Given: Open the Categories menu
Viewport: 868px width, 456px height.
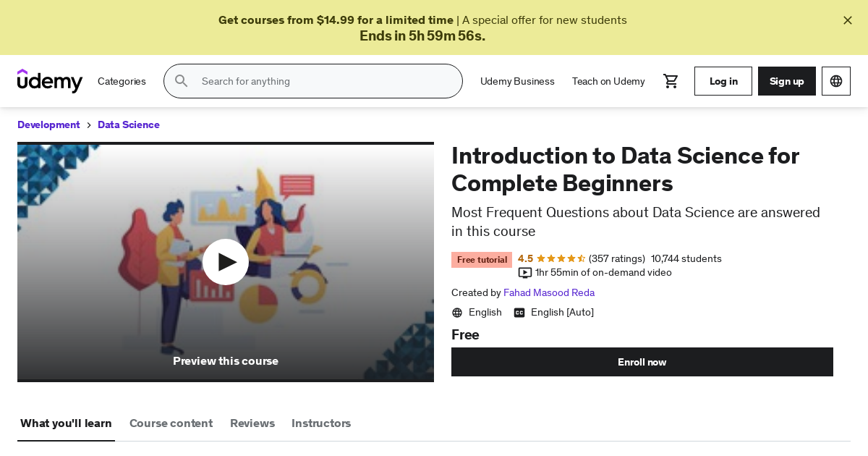Looking at the screenshot, I should pyautogui.click(x=122, y=81).
